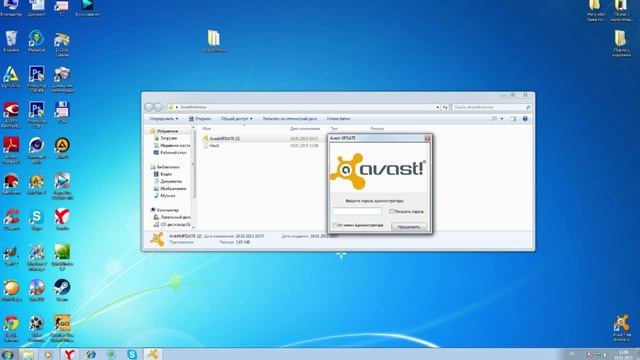
Task: Click the administrator password input field
Action: tap(357, 211)
